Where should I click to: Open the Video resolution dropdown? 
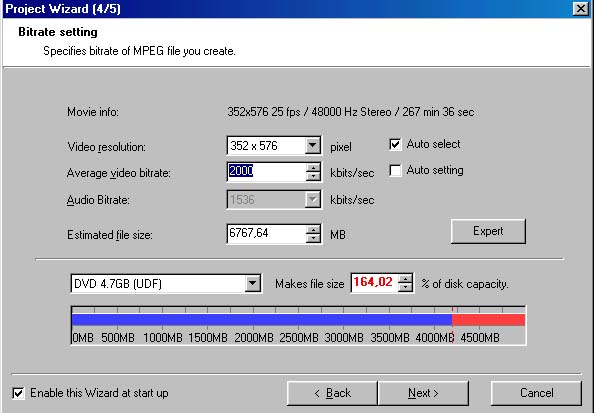(x=313, y=145)
